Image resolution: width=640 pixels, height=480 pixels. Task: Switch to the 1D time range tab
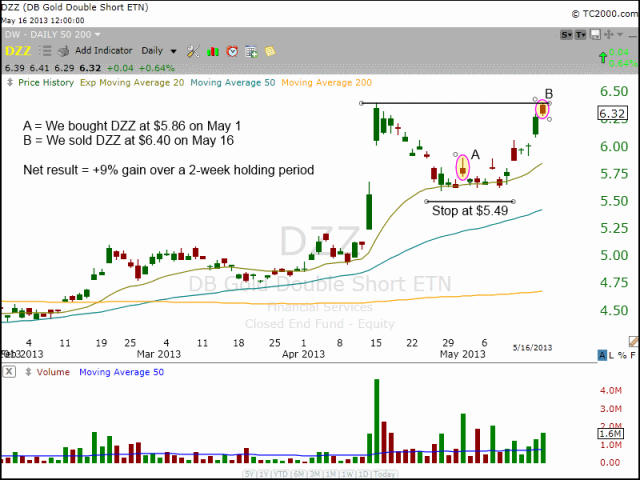click(x=363, y=474)
